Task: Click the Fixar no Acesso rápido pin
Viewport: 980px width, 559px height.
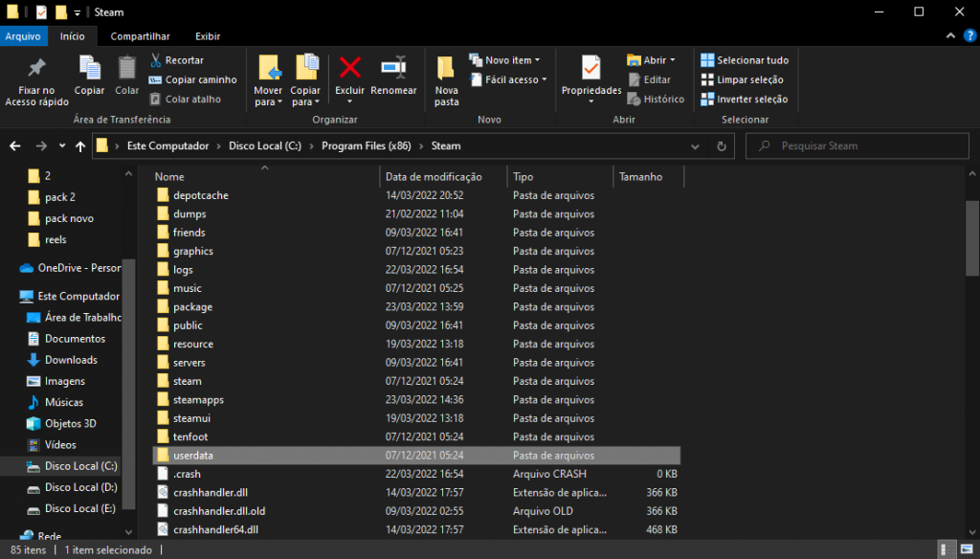Action: point(36,69)
